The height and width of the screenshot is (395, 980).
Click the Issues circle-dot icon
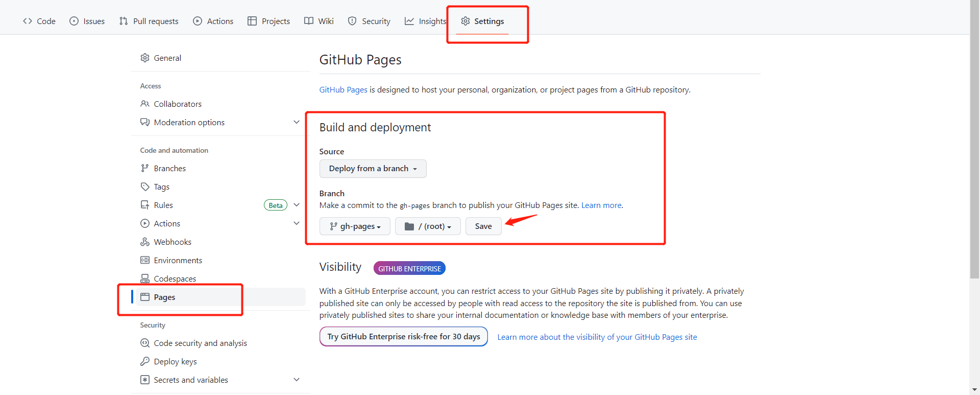pos(74,21)
